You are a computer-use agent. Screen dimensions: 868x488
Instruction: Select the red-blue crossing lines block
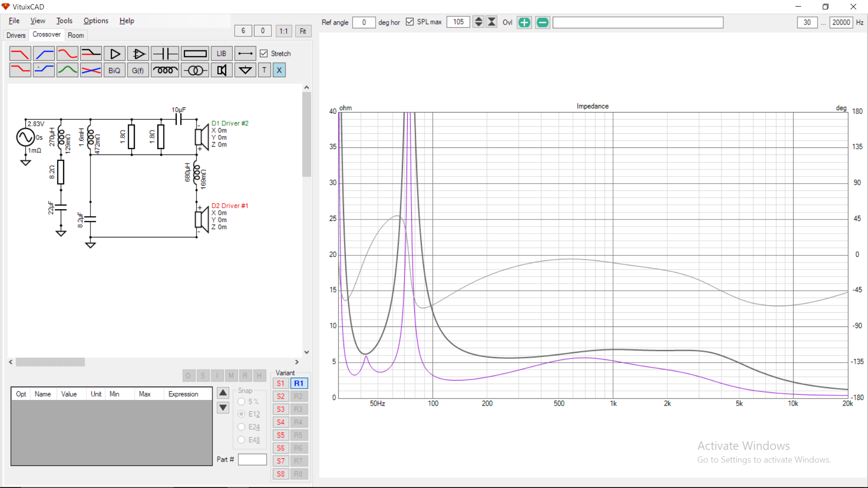(x=91, y=70)
